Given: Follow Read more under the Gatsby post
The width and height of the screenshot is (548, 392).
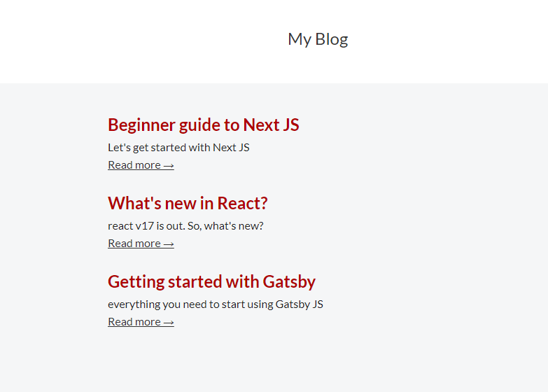Looking at the screenshot, I should tap(134, 322).
